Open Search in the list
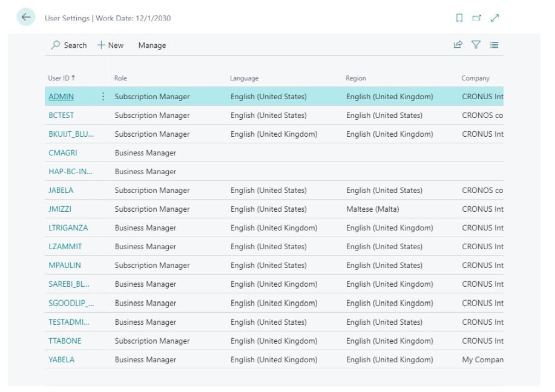 pyautogui.click(x=69, y=45)
